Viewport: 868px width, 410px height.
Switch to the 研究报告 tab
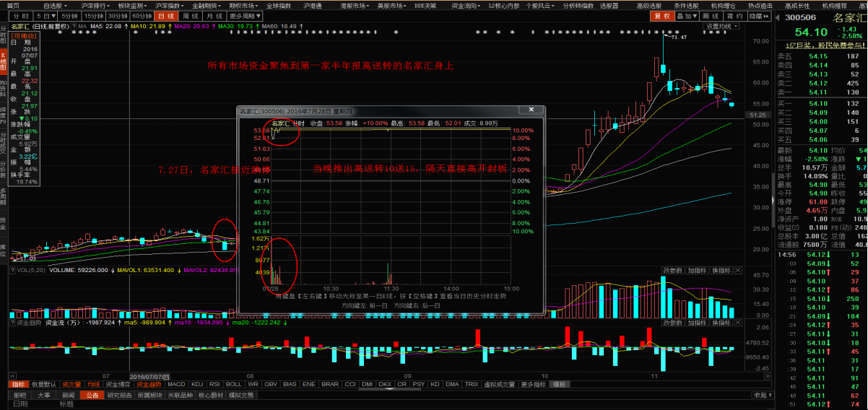(119, 396)
